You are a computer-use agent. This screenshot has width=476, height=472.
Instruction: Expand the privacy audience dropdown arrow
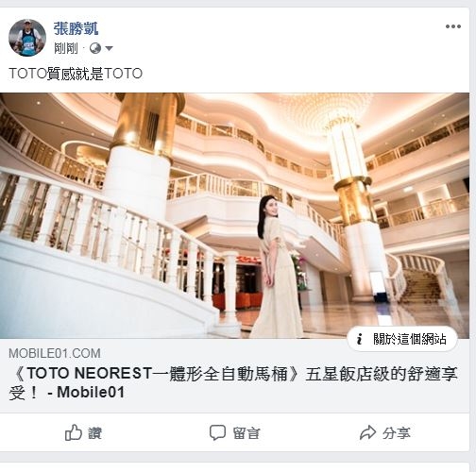109,48
